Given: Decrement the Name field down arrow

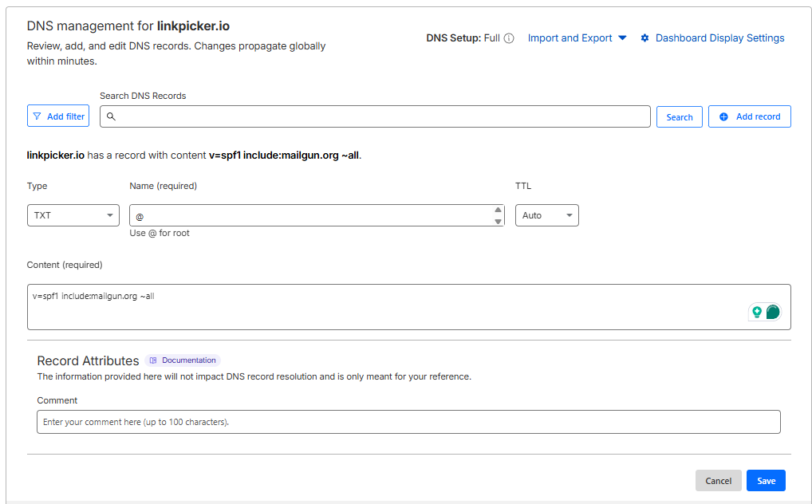Looking at the screenshot, I should tap(498, 222).
